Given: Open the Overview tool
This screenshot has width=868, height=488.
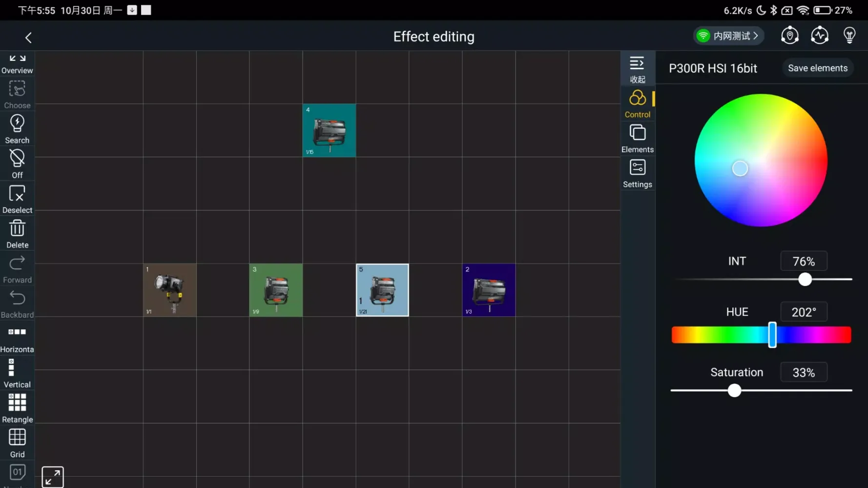Looking at the screenshot, I should 17,64.
